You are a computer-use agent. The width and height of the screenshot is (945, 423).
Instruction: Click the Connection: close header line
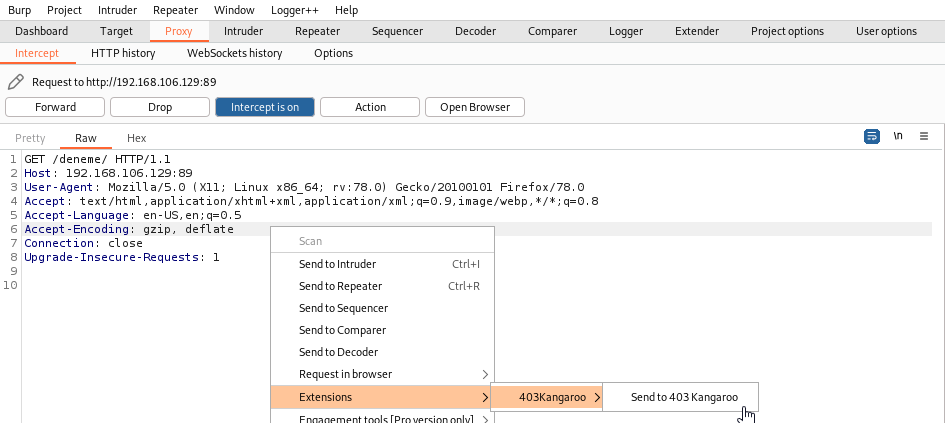83,243
